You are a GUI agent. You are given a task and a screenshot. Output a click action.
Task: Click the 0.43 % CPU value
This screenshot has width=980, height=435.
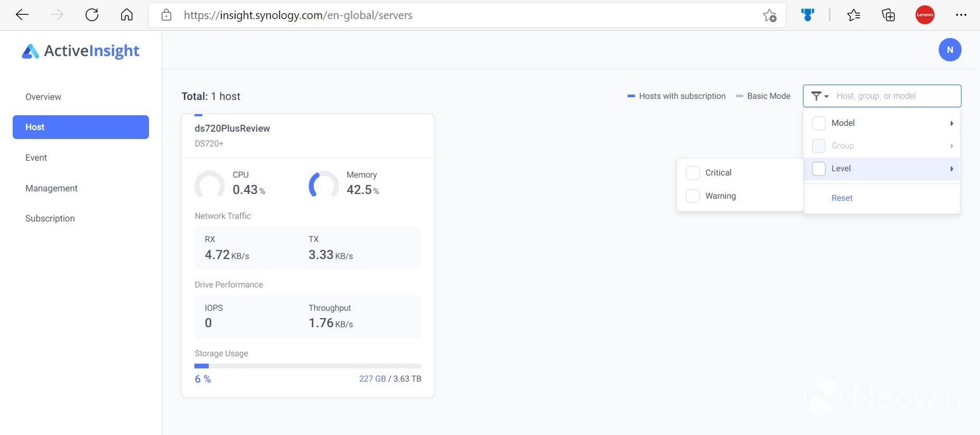(x=249, y=190)
